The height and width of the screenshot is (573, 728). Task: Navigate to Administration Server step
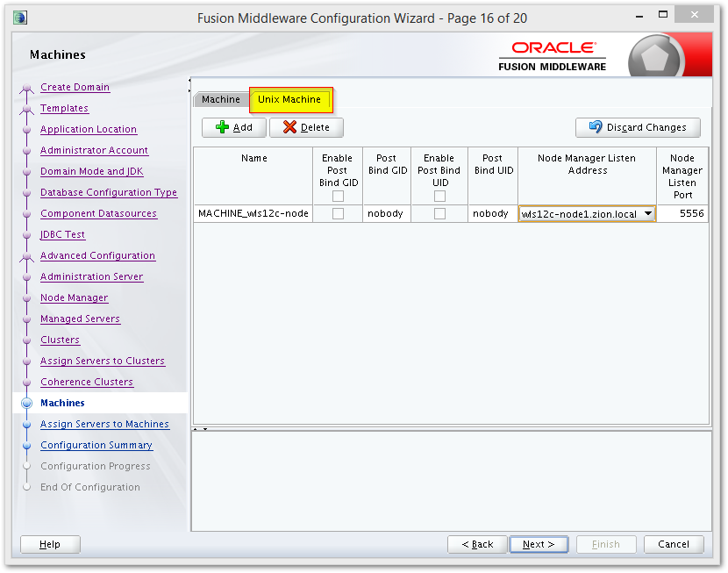coord(91,276)
